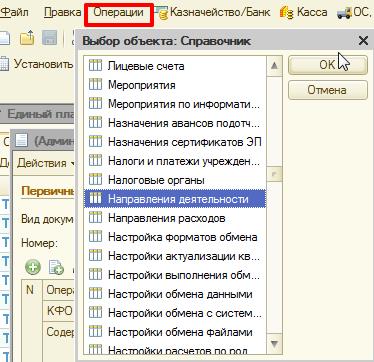Click the list scrollbar down arrow
The height and width of the screenshot is (362, 374).
click(275, 344)
